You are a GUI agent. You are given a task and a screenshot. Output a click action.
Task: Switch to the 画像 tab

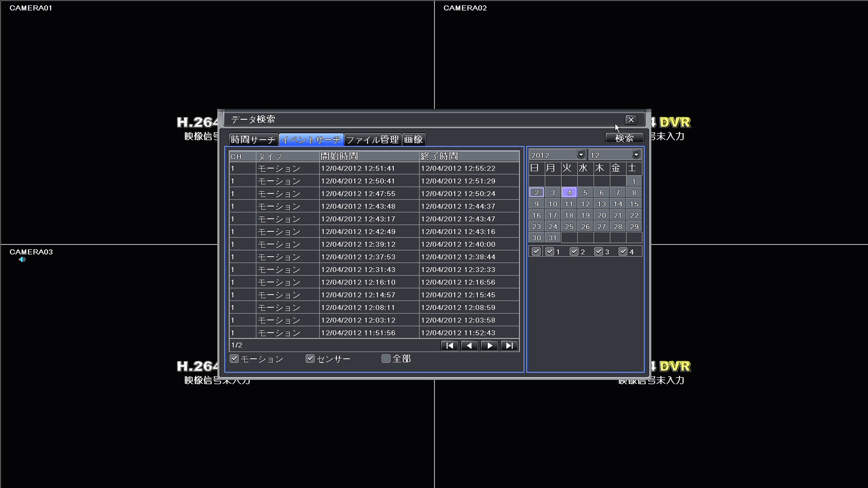413,139
